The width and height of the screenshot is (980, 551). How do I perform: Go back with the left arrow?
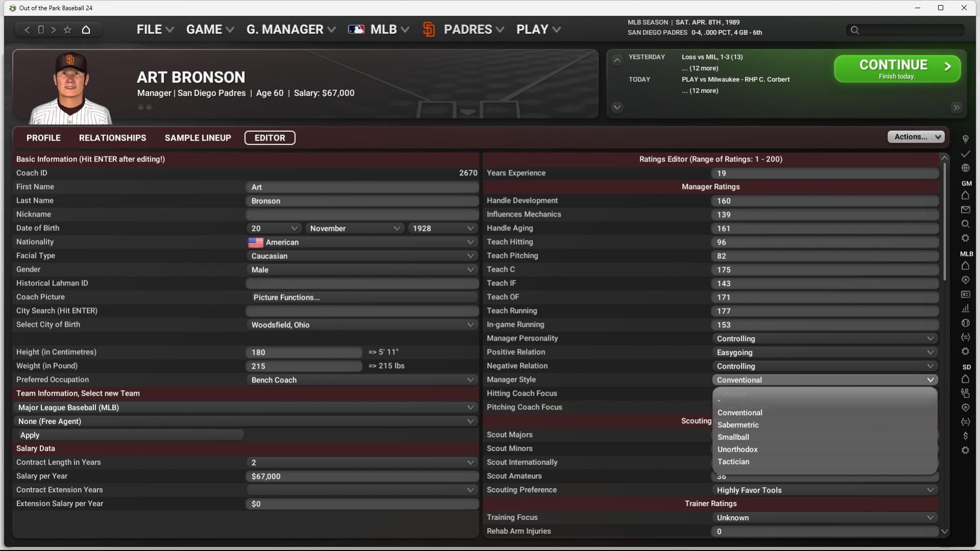(27, 30)
